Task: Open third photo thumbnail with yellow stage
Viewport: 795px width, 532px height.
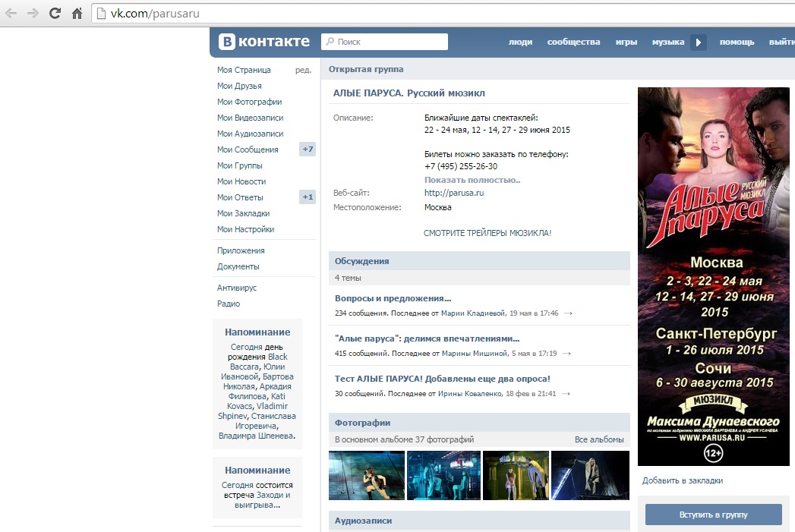Action: click(x=516, y=475)
